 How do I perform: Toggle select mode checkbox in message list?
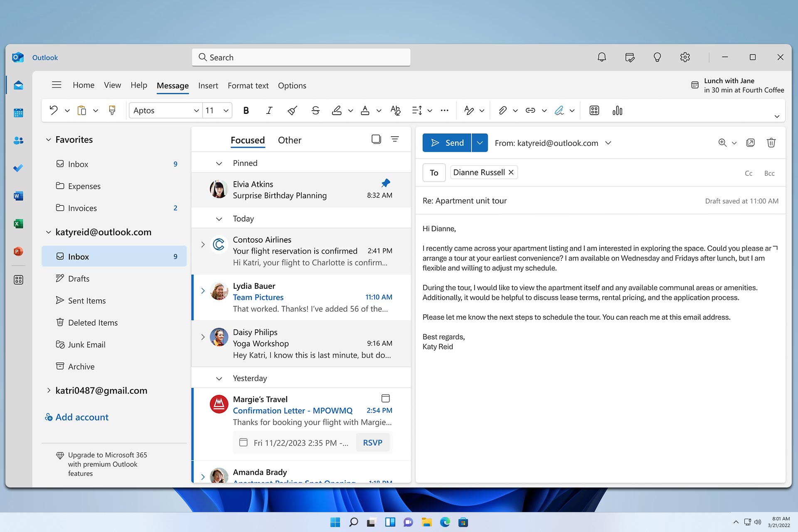(x=376, y=140)
